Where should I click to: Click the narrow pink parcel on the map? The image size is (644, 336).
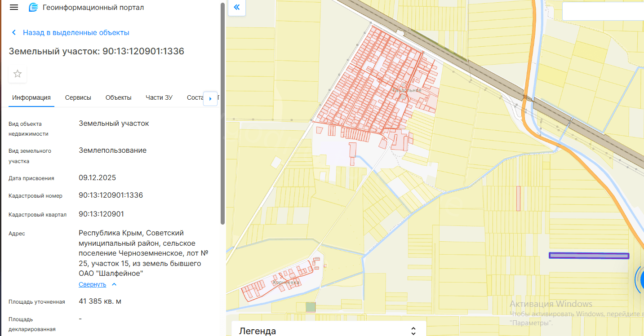(x=518, y=198)
